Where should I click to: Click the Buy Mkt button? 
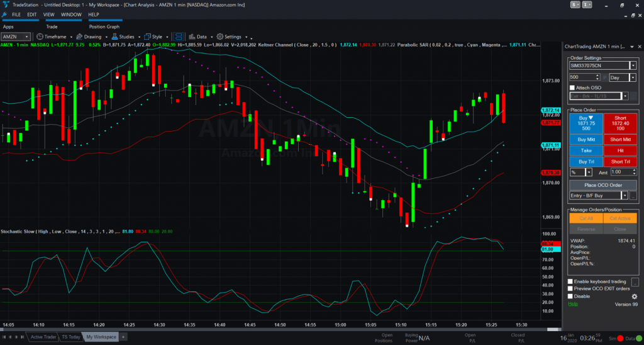pyautogui.click(x=586, y=139)
